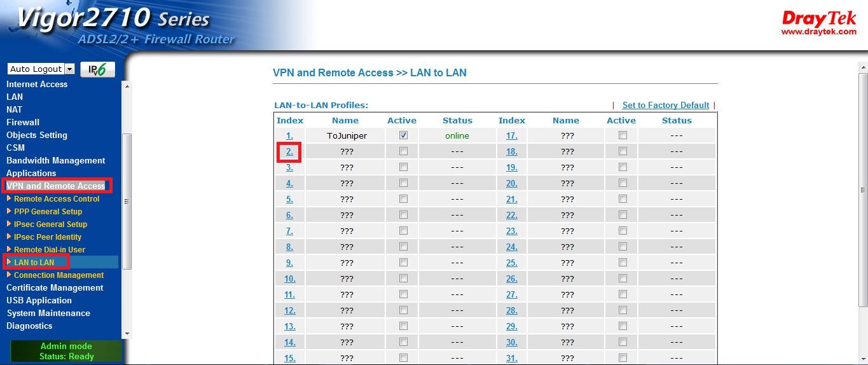Viewport: 868px width, 365px height.
Task: Open Firewall in the sidebar
Action: pyautogui.click(x=23, y=122)
